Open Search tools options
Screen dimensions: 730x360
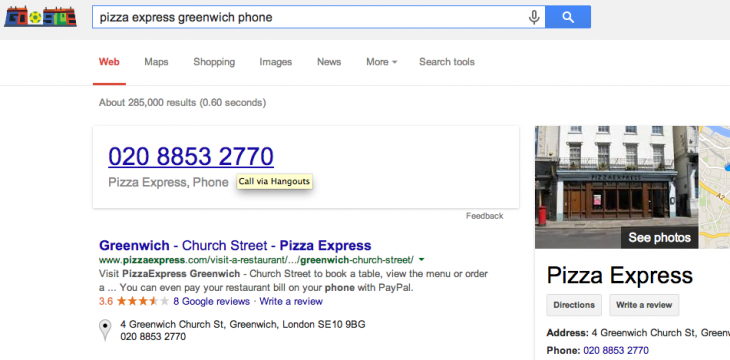click(x=447, y=62)
